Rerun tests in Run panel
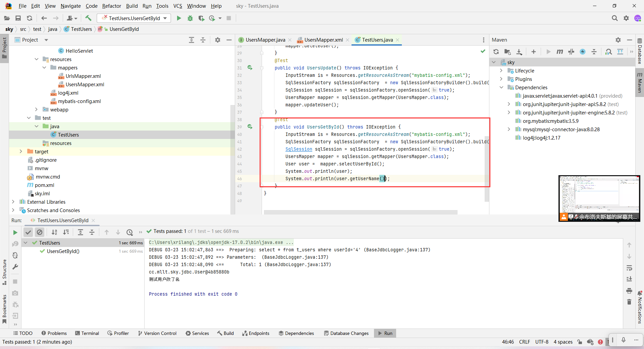The width and height of the screenshot is (644, 349). [15, 232]
